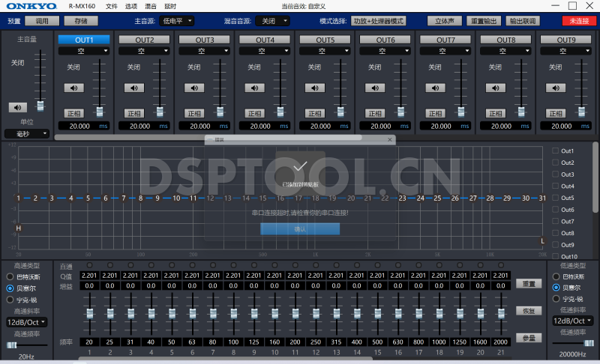
Task: Toggle the OUT5 speaker mute icon
Action: pos(316,88)
